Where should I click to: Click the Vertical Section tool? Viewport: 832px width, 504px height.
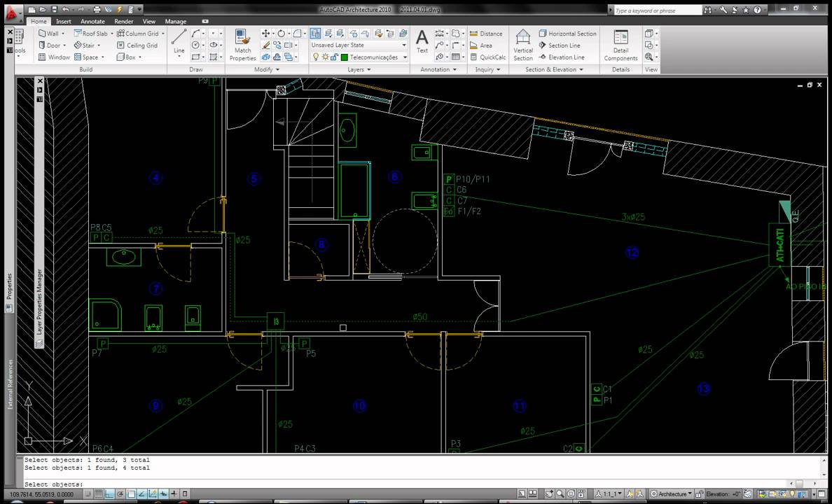523,45
